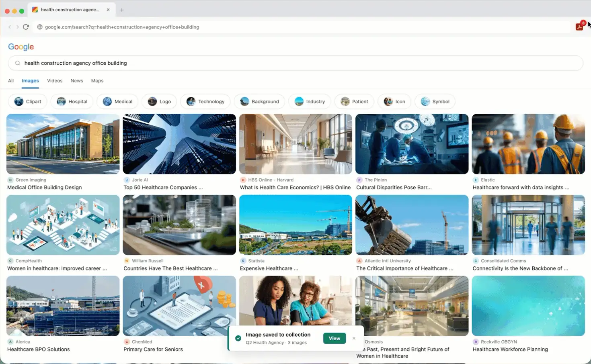
Task: Select the Images tab
Action: [30, 81]
